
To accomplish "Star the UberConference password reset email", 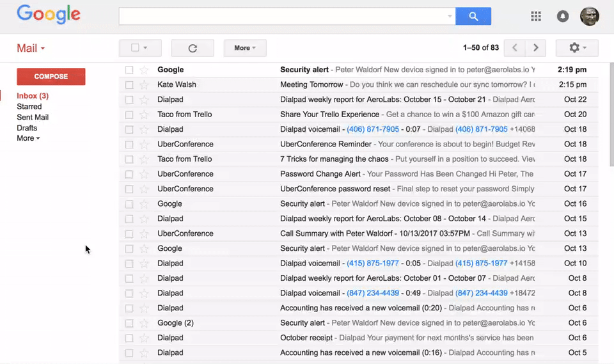I will click(144, 189).
